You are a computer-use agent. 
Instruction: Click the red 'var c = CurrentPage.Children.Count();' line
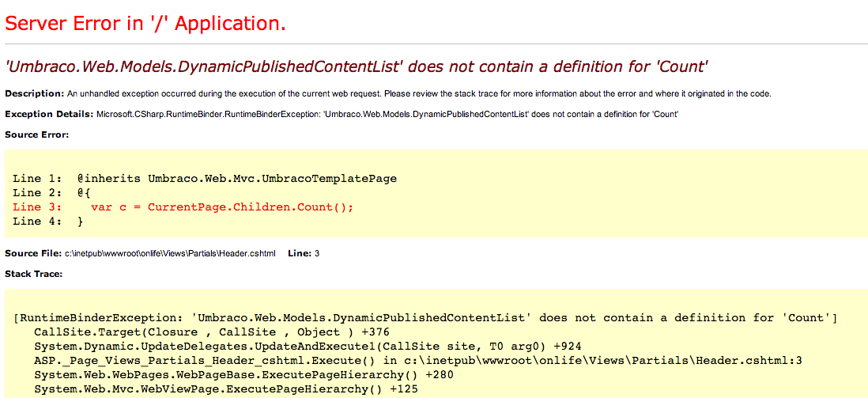[x=183, y=207]
